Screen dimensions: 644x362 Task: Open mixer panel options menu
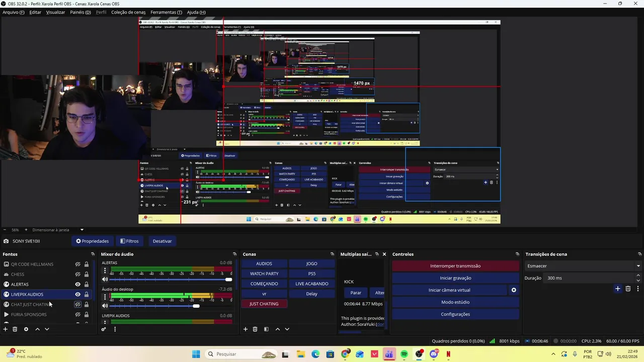coord(115,329)
